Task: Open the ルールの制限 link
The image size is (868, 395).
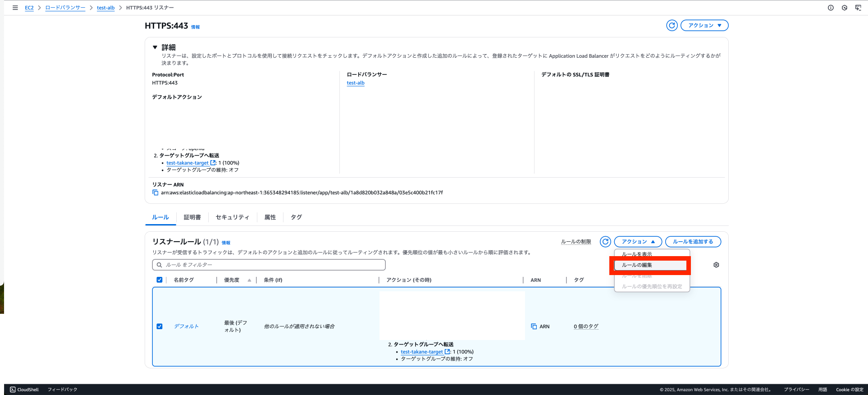Action: click(x=576, y=242)
